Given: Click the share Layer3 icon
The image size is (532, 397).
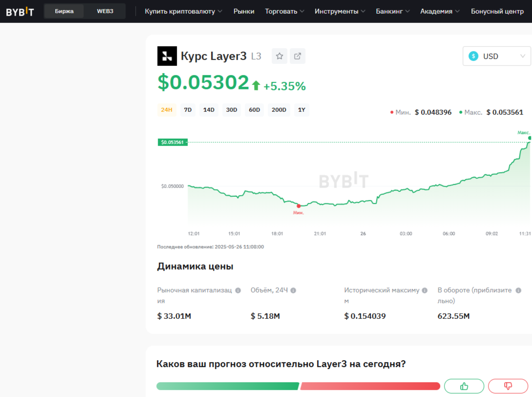Looking at the screenshot, I should pos(298,56).
